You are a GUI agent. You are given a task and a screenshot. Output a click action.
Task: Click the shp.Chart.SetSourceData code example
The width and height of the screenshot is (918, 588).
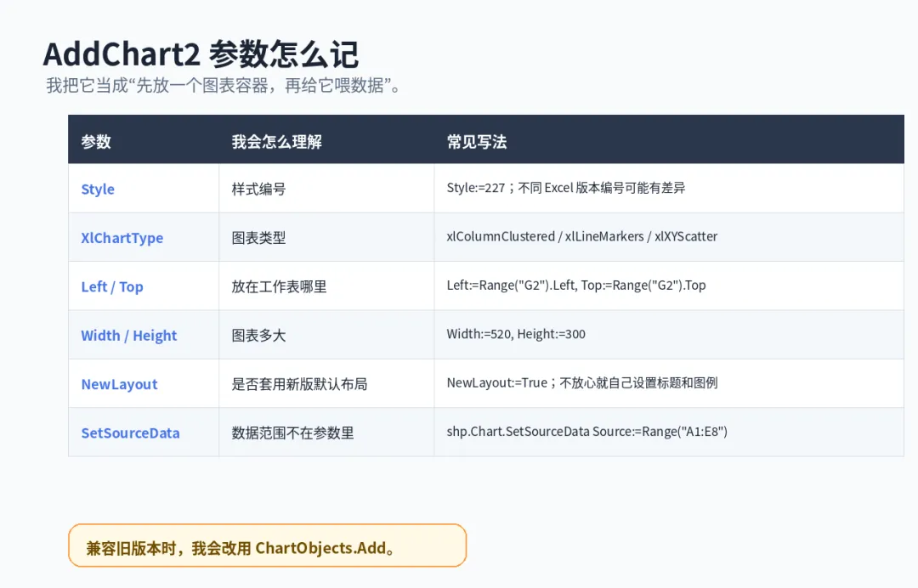click(586, 432)
